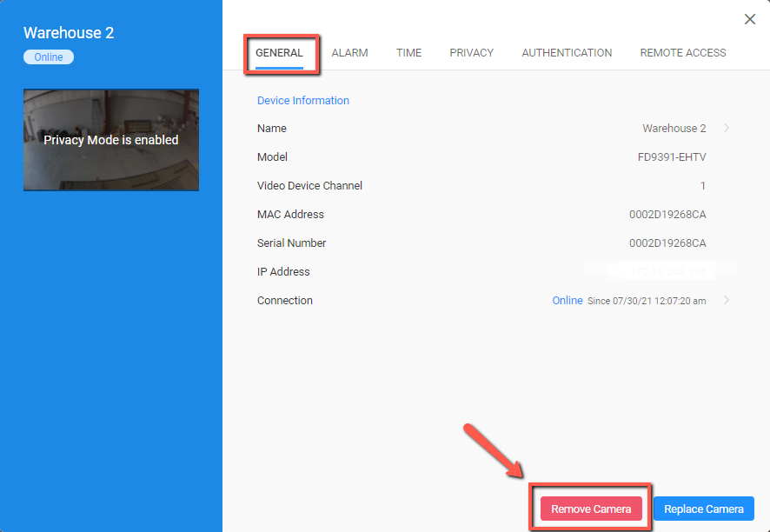Click the Online status badge
The width and height of the screenshot is (770, 532).
click(49, 57)
